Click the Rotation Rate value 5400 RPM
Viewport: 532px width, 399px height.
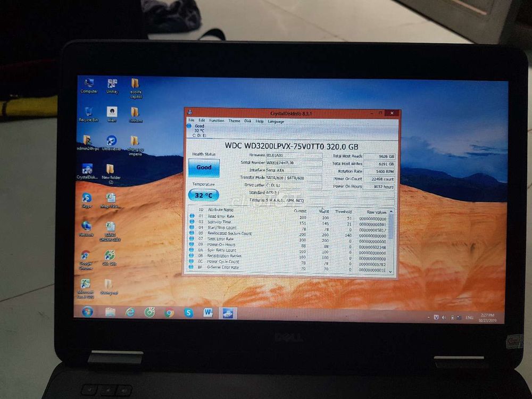(379, 172)
